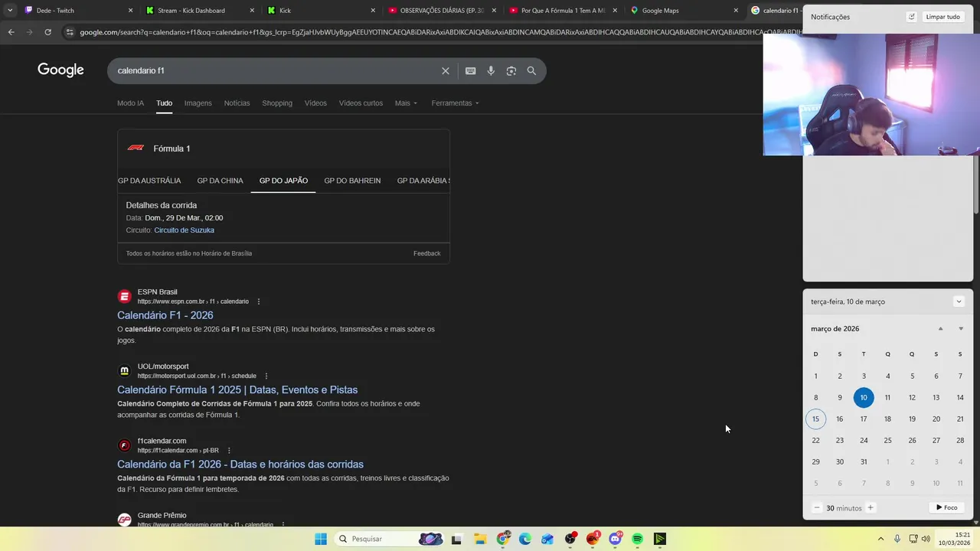Screen dimensions: 980x551
Task: Open options for the UOL/motorsport result
Action: 266,376
